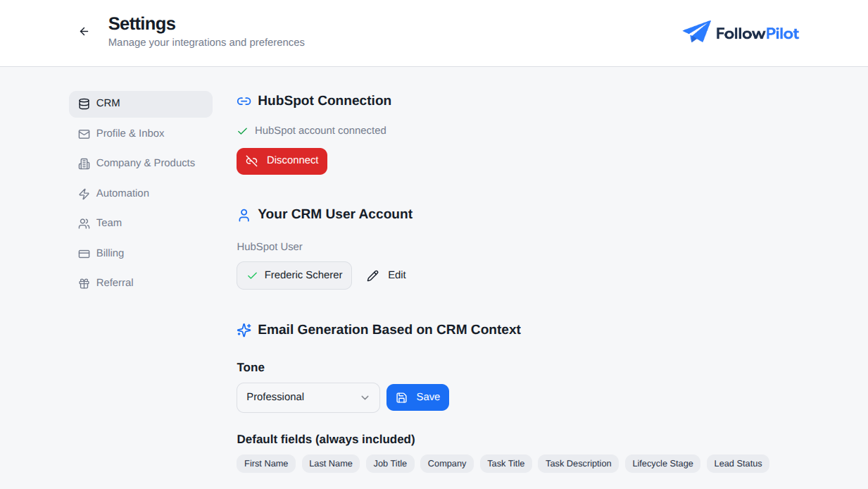Click the unlink icon in Disconnect button

coord(251,161)
